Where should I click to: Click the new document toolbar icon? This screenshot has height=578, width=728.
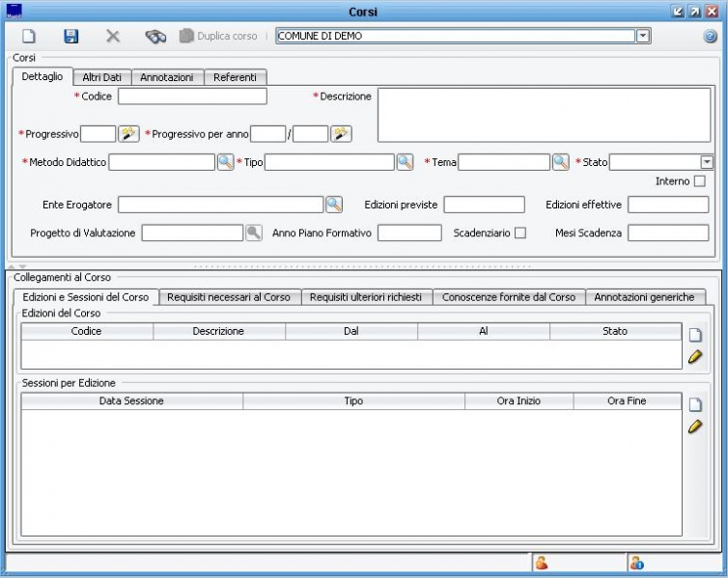[29, 37]
